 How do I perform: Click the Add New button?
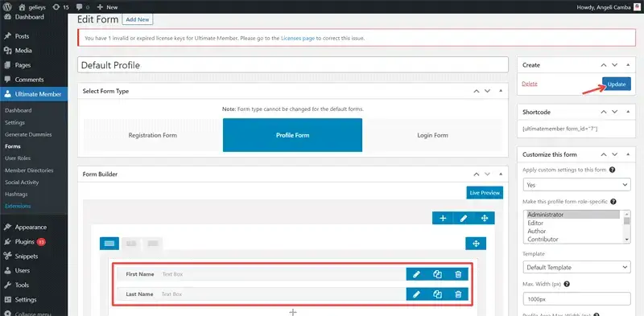138,19
